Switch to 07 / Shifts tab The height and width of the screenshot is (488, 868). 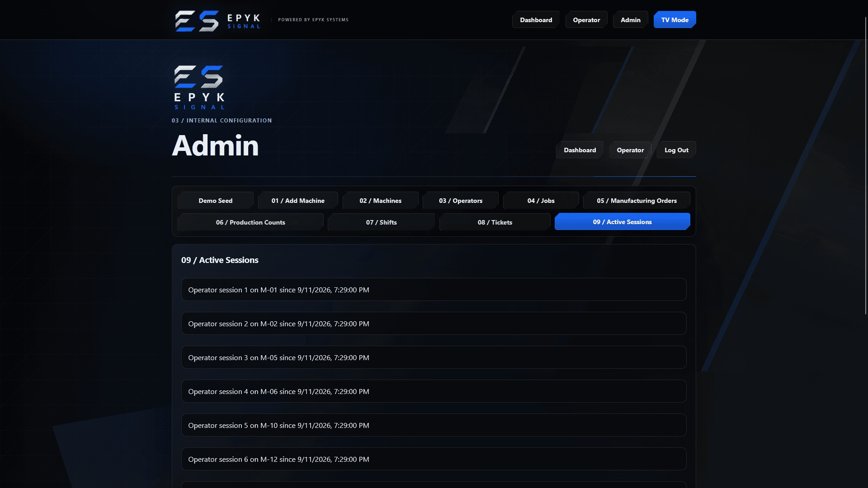point(381,222)
